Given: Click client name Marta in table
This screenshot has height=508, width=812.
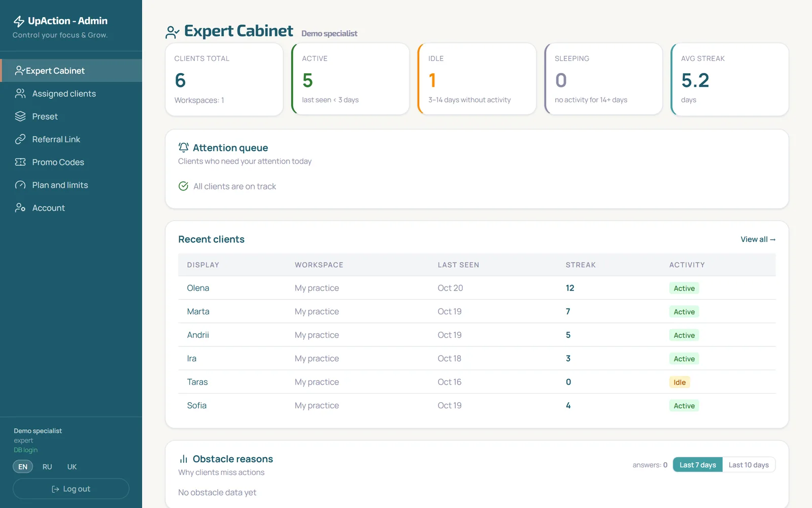Looking at the screenshot, I should [x=198, y=311].
